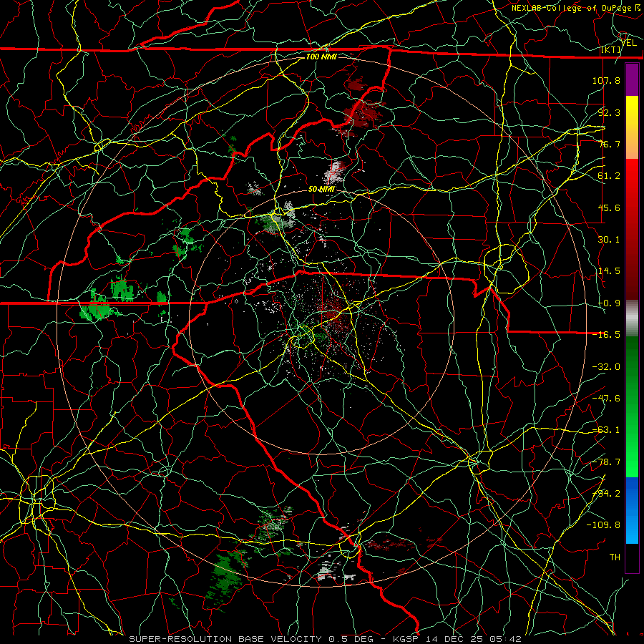644x644 pixels.
Task: Click the 45.6 legend value
Action: [x=609, y=208]
